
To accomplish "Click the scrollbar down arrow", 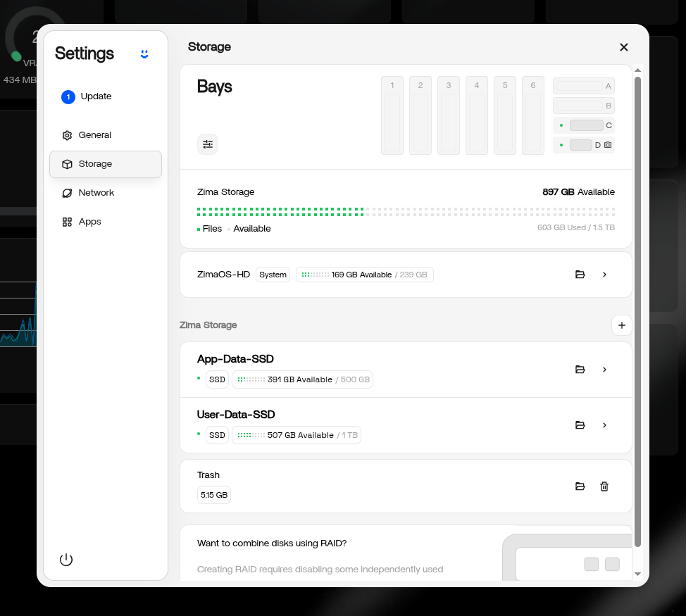I will 637,574.
